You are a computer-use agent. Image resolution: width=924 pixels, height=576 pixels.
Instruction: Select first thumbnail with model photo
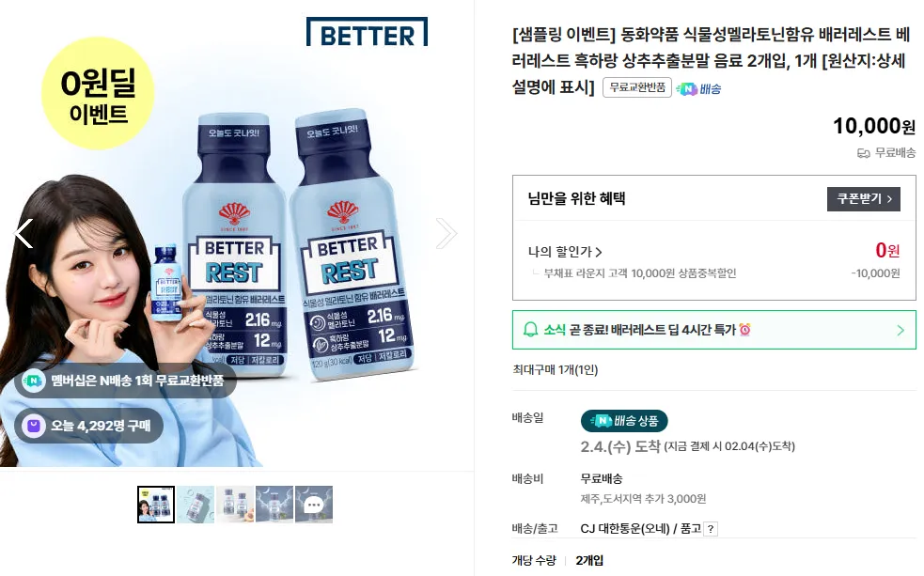pos(156,505)
